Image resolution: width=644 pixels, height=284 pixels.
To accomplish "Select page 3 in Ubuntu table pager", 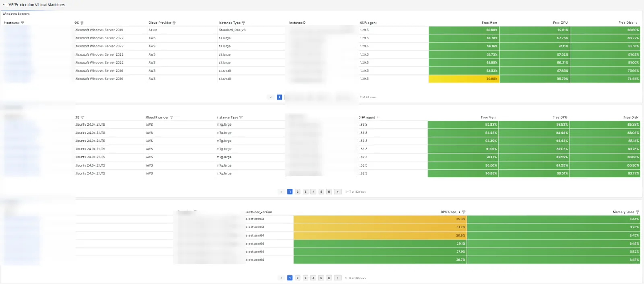I will (305, 191).
